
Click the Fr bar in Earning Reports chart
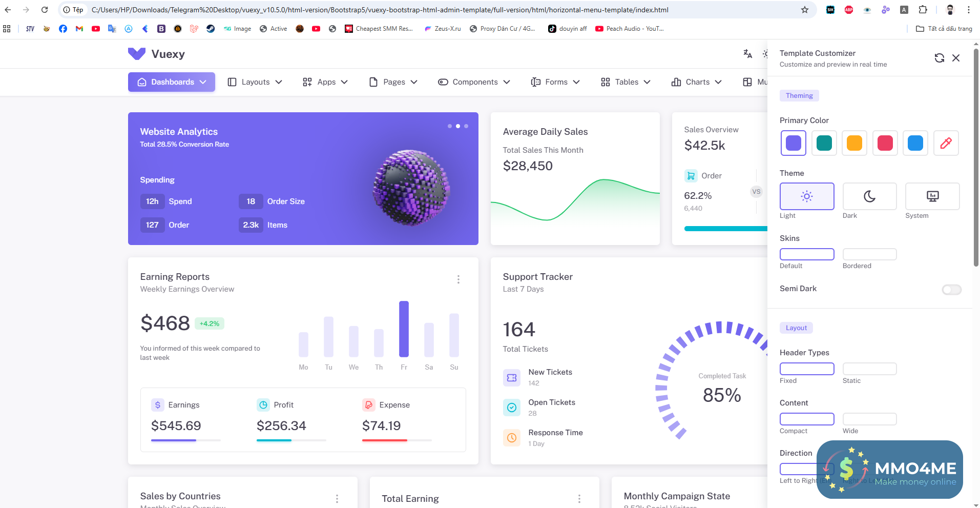404,329
